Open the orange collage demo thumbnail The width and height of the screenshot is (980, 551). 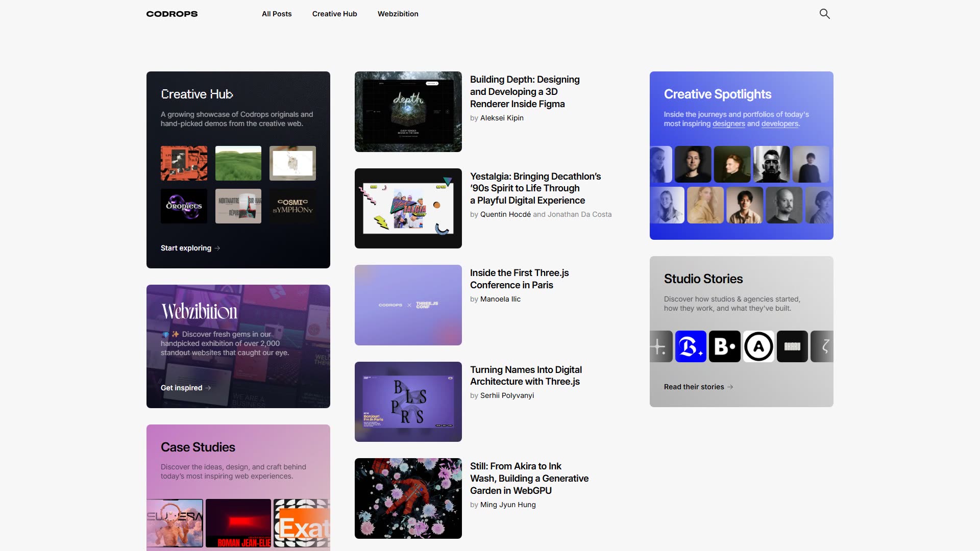[184, 163]
